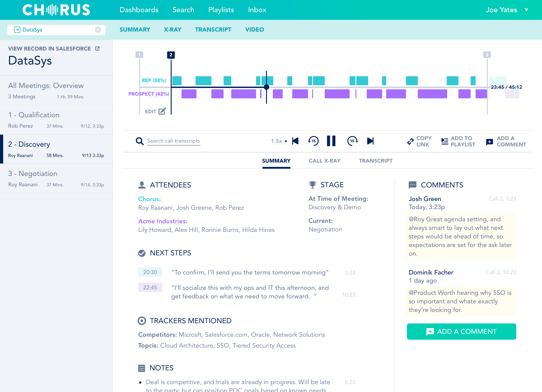542x392 pixels.
Task: Go to Search in top navigation
Action: [x=183, y=10]
